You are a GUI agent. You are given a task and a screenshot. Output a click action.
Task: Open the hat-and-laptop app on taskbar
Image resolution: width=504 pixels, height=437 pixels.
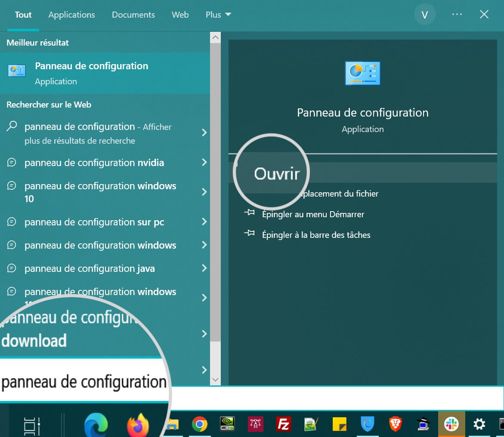tap(424, 424)
